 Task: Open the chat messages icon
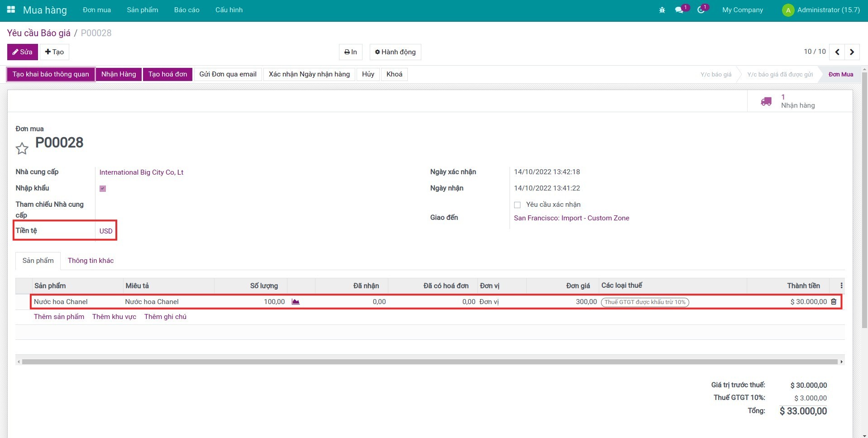[679, 10]
